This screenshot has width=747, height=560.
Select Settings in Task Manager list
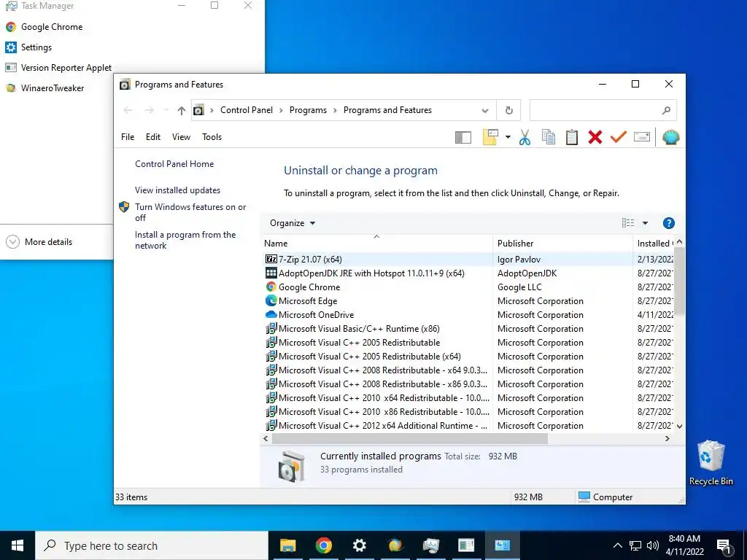click(36, 47)
